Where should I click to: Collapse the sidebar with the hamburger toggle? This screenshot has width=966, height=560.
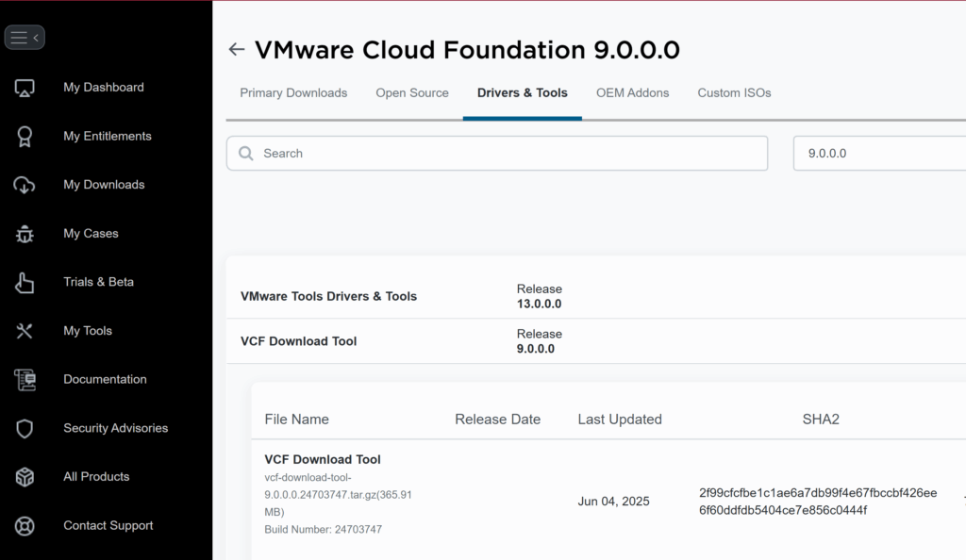[x=25, y=38]
